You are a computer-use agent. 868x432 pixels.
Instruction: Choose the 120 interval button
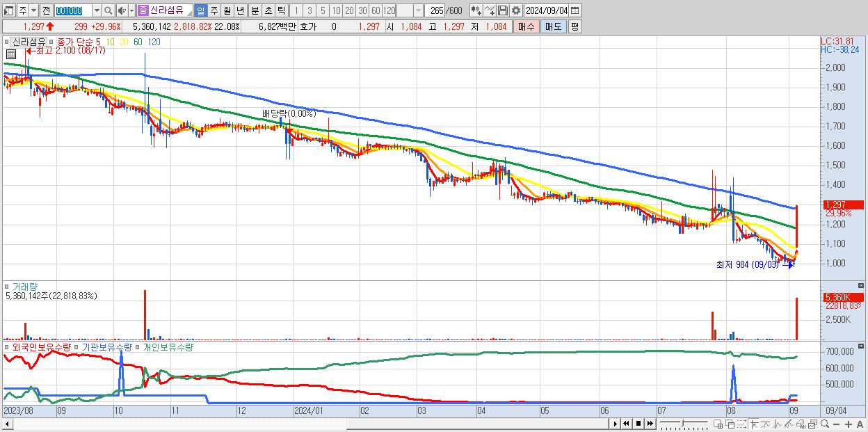coord(389,11)
